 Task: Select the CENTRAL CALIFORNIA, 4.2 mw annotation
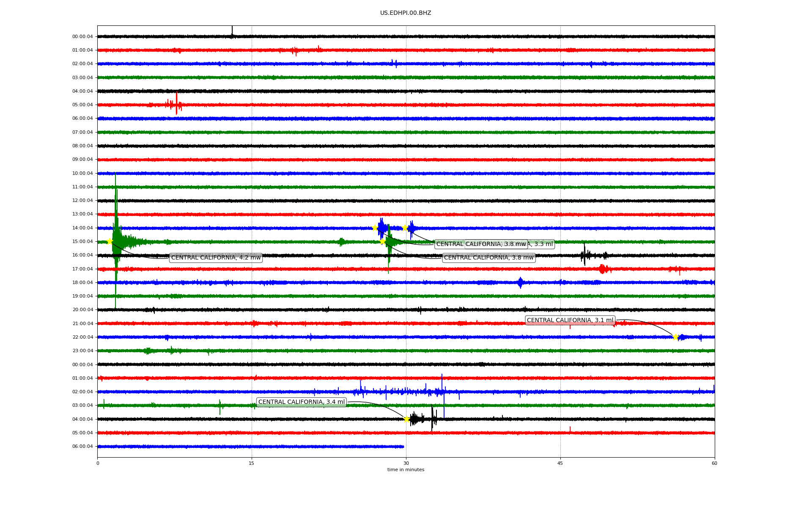[x=216, y=257]
